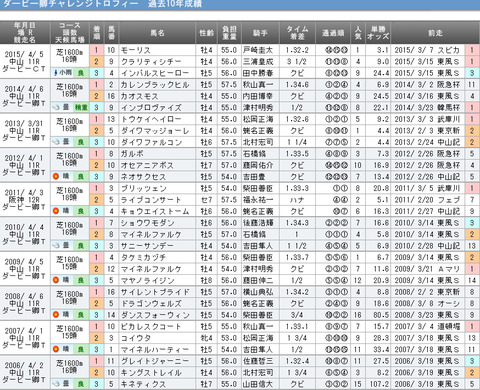
Task: Click the cloudy weather icon in 2014 row
Action: point(56,108)
